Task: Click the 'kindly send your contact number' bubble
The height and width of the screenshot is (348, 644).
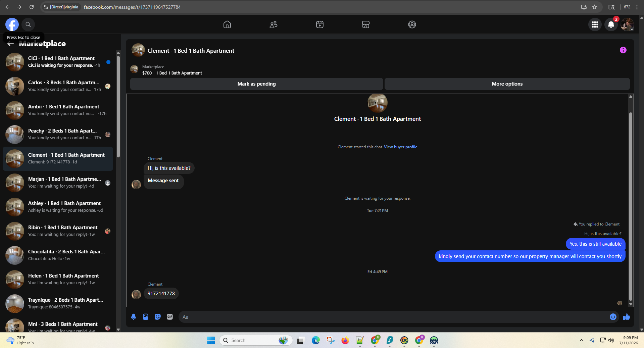Action: pyautogui.click(x=530, y=256)
